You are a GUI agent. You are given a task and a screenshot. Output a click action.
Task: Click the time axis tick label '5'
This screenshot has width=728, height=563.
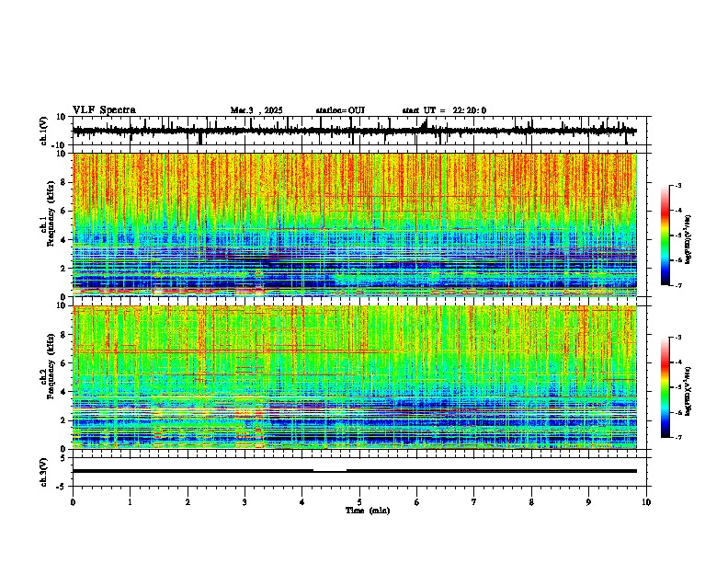point(359,502)
